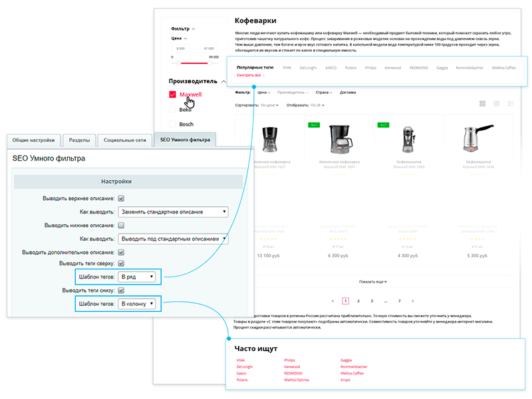Open the В ряд tag template dropdown
Screen dimensions: 532x399
(x=137, y=277)
